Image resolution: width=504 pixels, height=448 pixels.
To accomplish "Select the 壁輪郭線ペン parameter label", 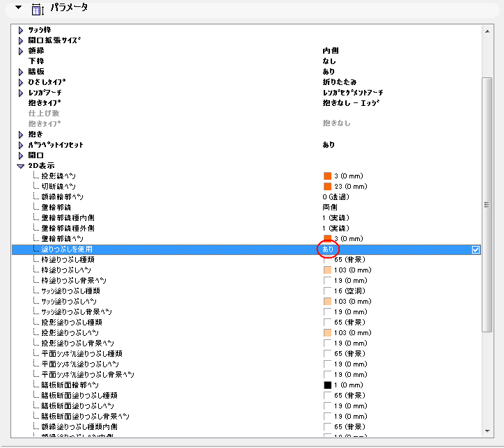I will coord(63,239).
